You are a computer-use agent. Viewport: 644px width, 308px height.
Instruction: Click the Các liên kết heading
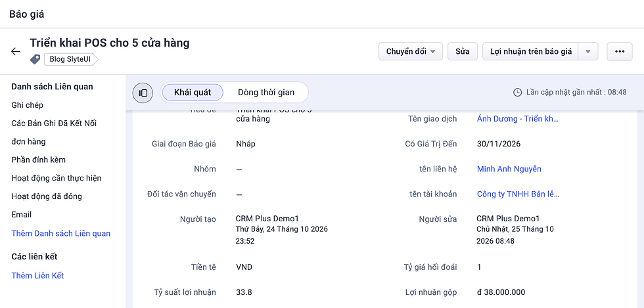pyautogui.click(x=34, y=257)
